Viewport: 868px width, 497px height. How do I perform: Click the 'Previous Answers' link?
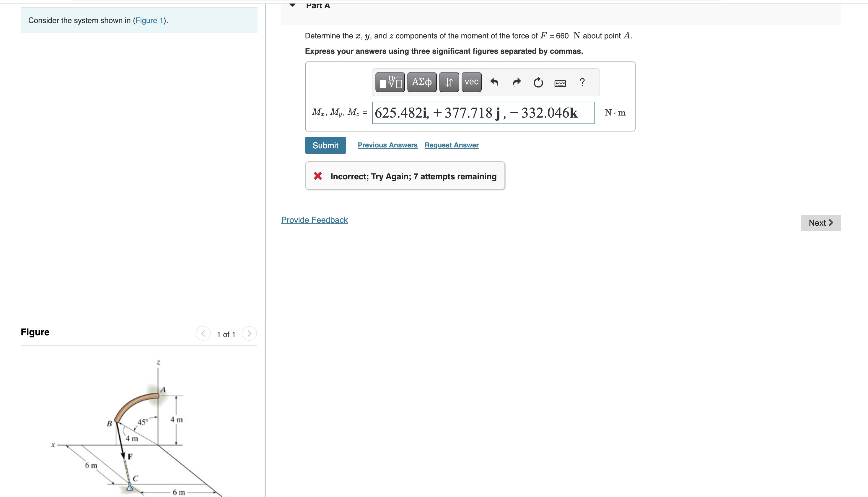[x=386, y=144]
